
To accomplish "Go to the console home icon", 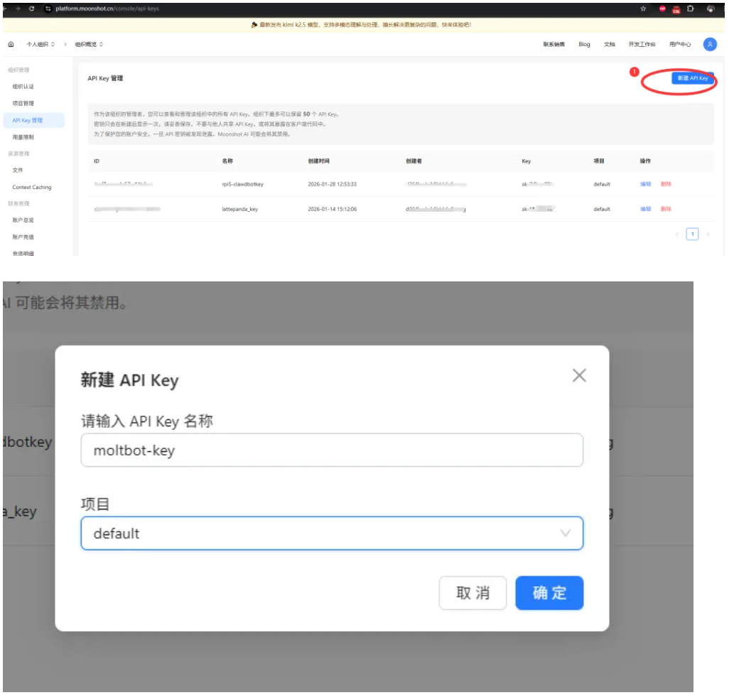I will coord(11,44).
